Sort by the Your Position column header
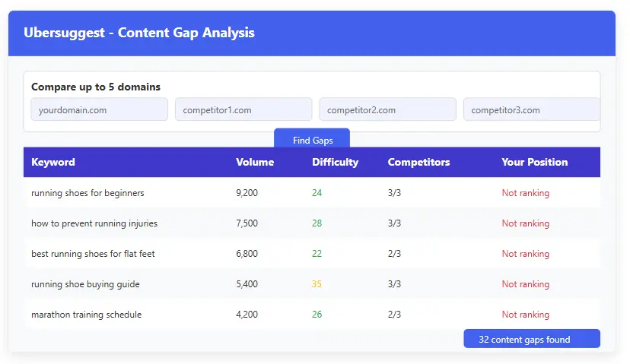Image resolution: width=630 pixels, height=364 pixels. pyautogui.click(x=534, y=162)
